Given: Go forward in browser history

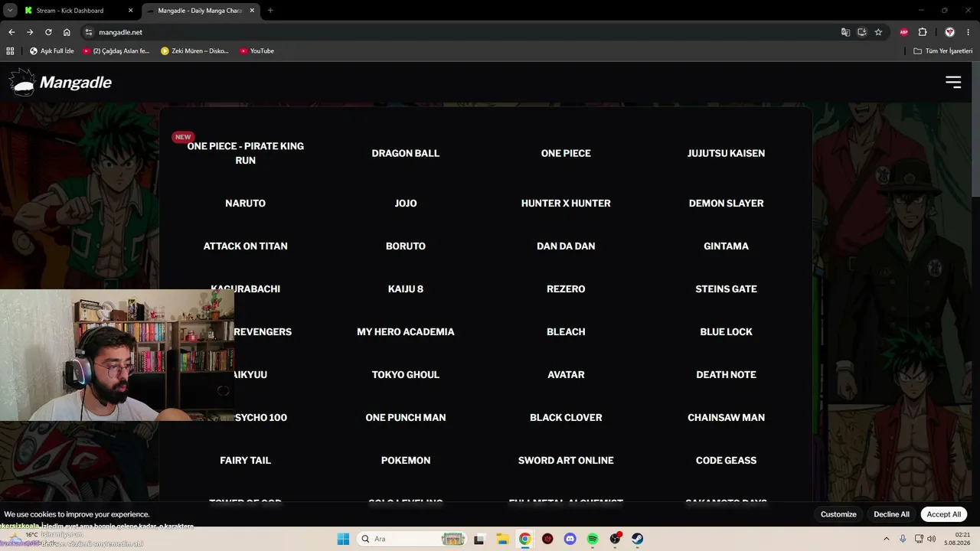Looking at the screenshot, I should (x=30, y=32).
